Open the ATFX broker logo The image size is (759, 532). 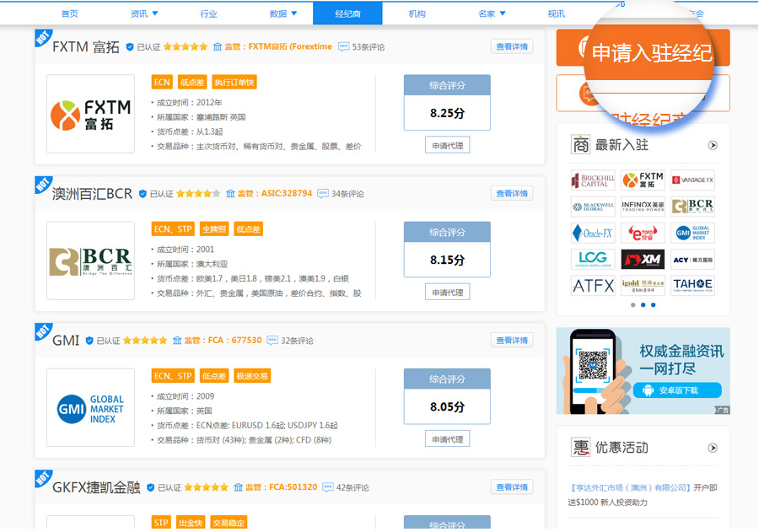click(x=593, y=285)
